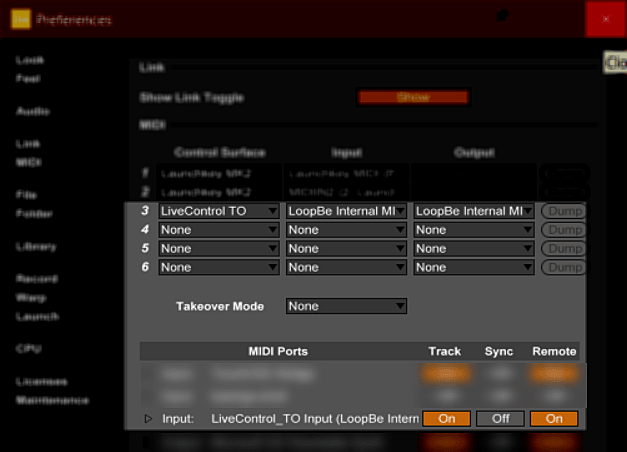This screenshot has height=452, width=627.
Task: Open row 3 LoopBe Internal MIDI output dropdown
Action: (474, 211)
